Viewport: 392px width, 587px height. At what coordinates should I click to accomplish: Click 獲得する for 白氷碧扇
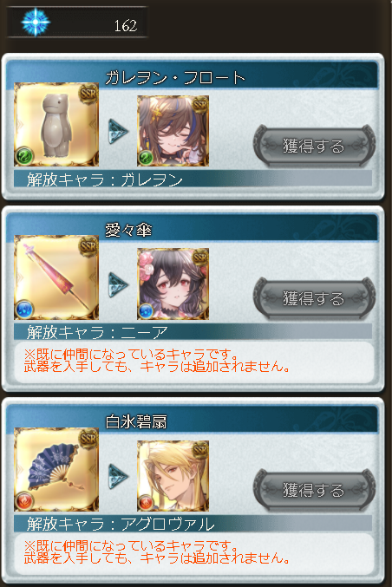[314, 490]
